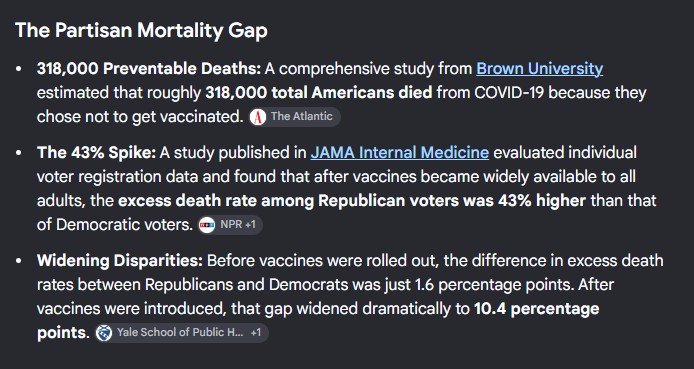Select The 43% Spike bold label
This screenshot has width=694, height=369.
coord(96,153)
